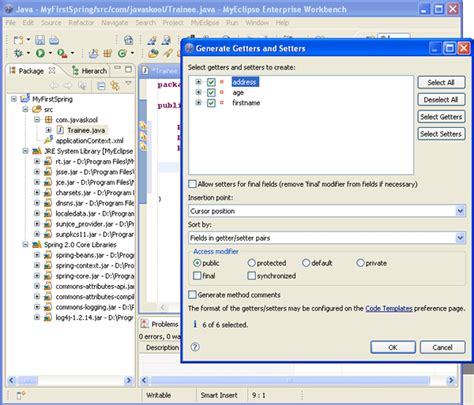Viewport: 474px width, 405px height.
Task: Open the File menu
Action: pyautogui.click(x=11, y=23)
